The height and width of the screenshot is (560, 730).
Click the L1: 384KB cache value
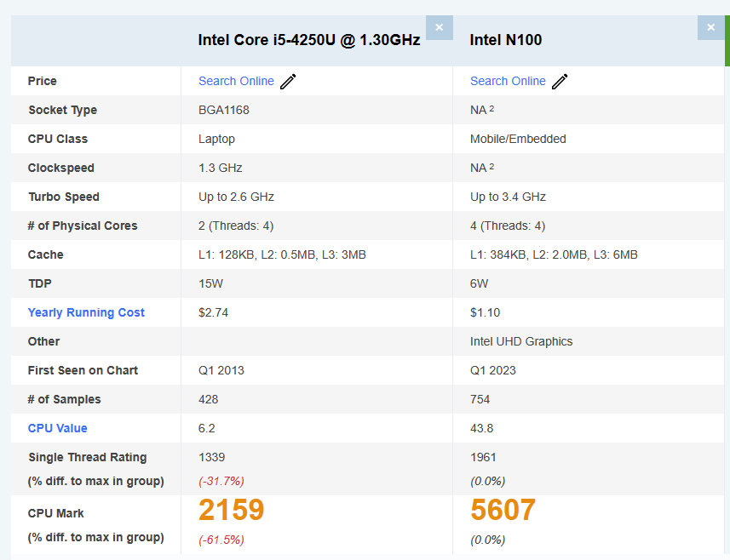(x=554, y=254)
